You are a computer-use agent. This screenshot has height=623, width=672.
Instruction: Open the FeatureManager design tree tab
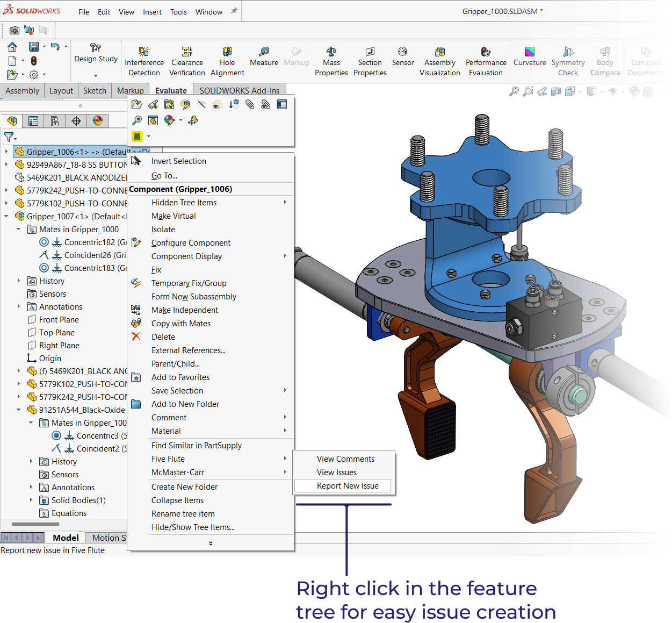[x=12, y=121]
